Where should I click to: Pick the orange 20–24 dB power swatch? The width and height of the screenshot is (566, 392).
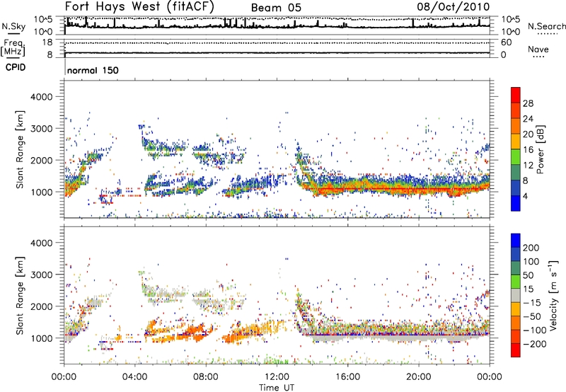(516, 126)
